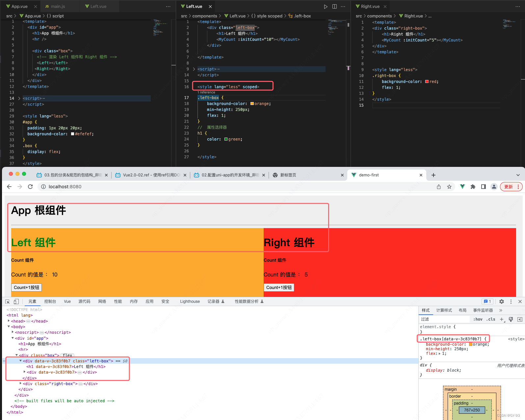Viewport: 525px width, 420px height.
Task: Open browser extensions puzzle icon
Action: (x=473, y=187)
